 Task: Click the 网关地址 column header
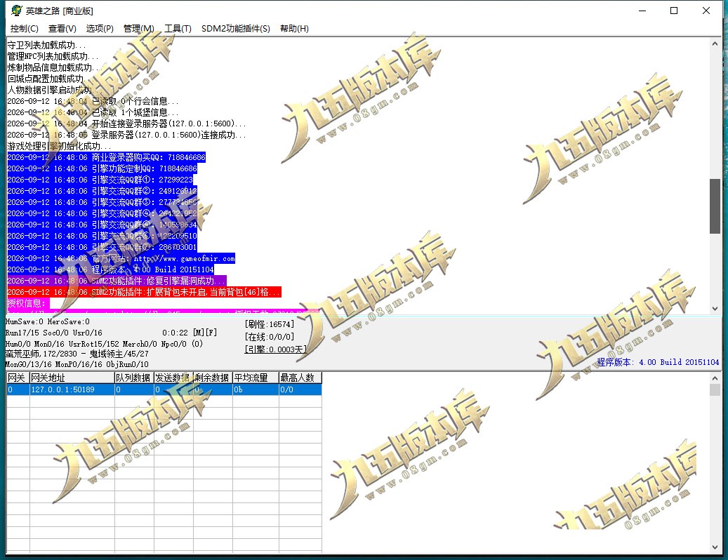(72, 378)
